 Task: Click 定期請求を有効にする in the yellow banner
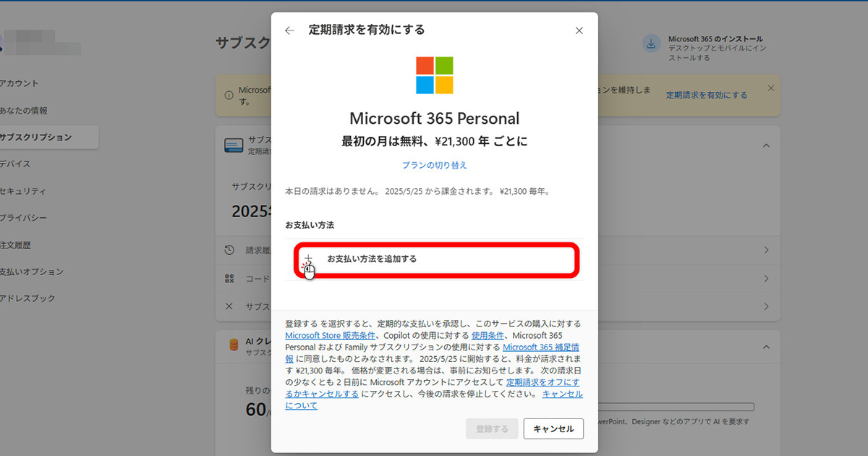tap(707, 95)
